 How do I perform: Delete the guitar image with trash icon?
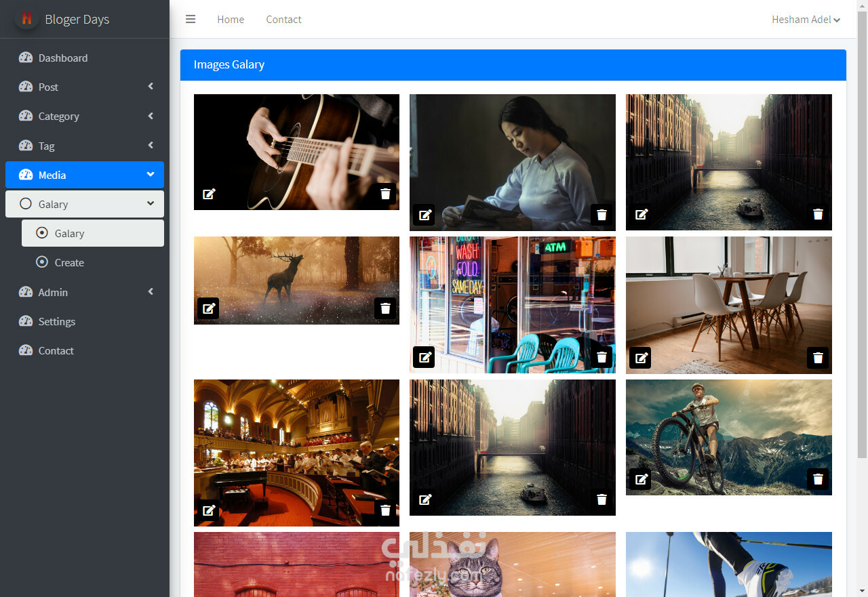pyautogui.click(x=385, y=194)
